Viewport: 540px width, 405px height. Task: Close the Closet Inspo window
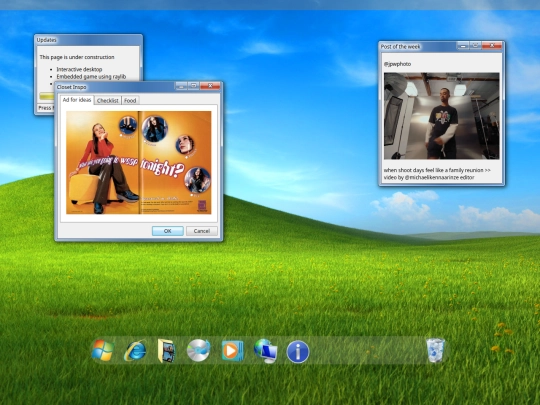coord(210,85)
